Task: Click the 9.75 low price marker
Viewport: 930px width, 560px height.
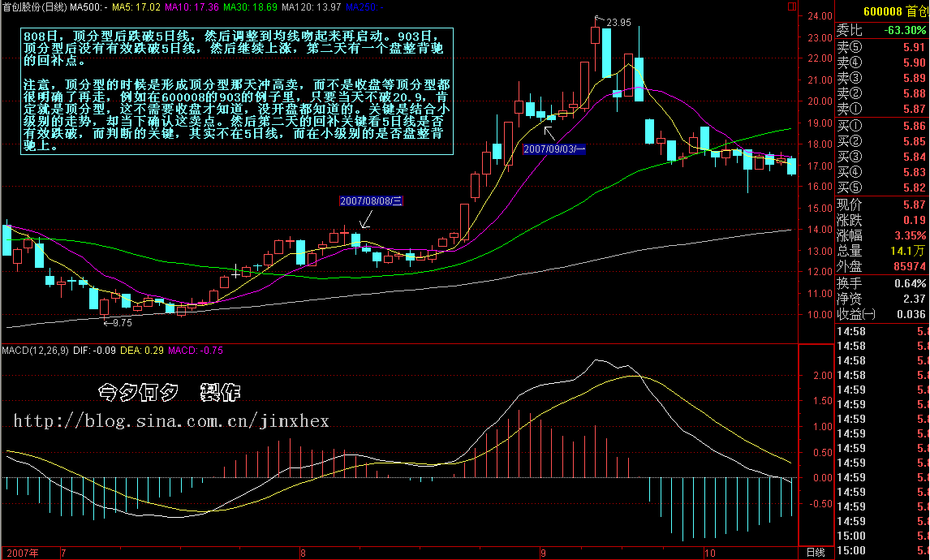Action: 118,322
